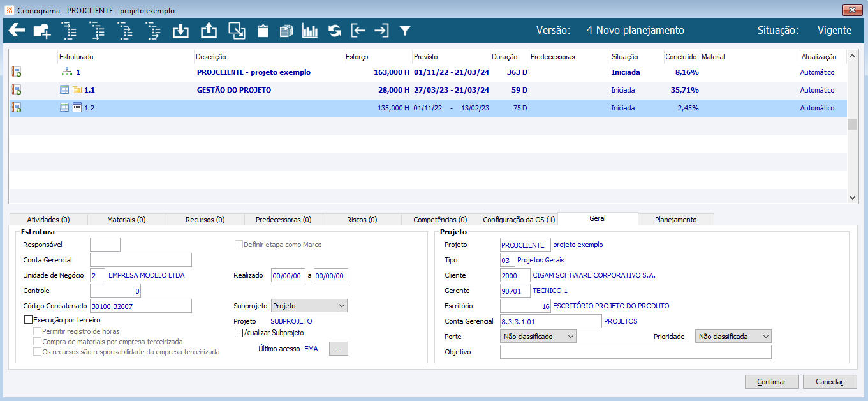Screen dimensions: 868x401
Task: Select the Competências (0) tab
Action: tap(440, 220)
